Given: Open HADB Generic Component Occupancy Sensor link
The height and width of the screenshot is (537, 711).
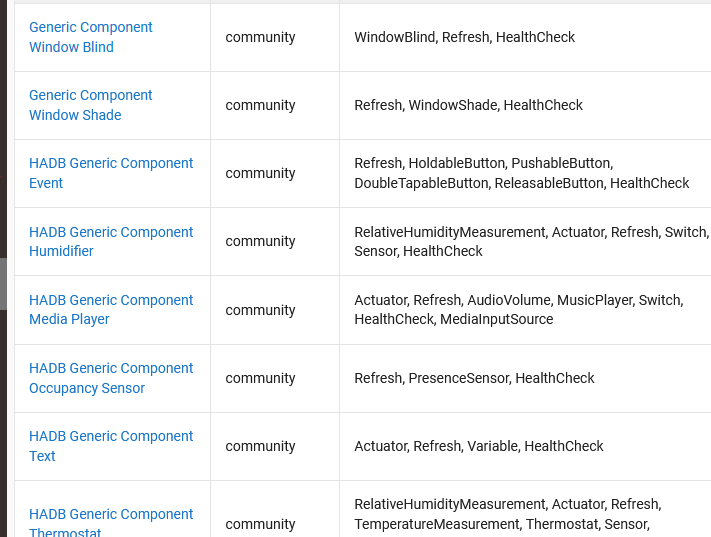Looking at the screenshot, I should click(111, 378).
